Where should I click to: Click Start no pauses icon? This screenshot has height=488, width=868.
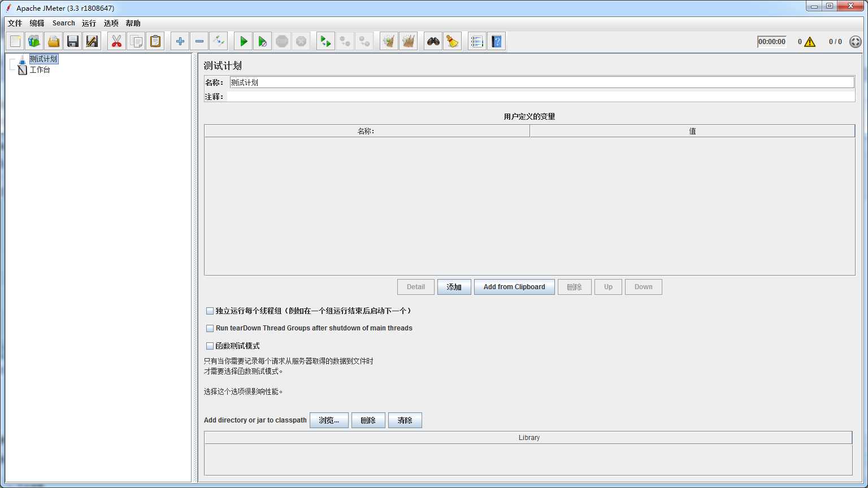(263, 41)
